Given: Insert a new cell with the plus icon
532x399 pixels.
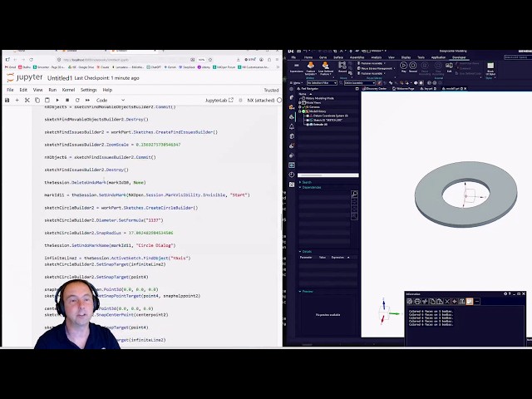Looking at the screenshot, I should click(x=17, y=100).
